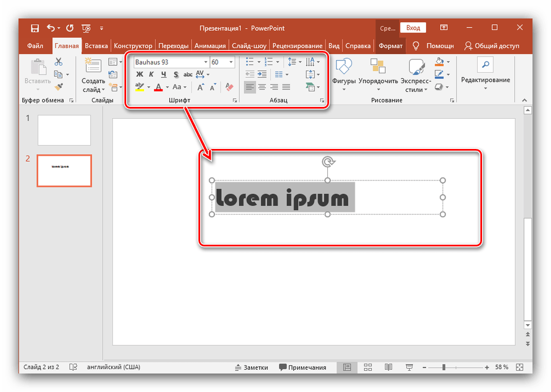
Task: Open Фигуры shapes gallery
Action: tap(344, 74)
